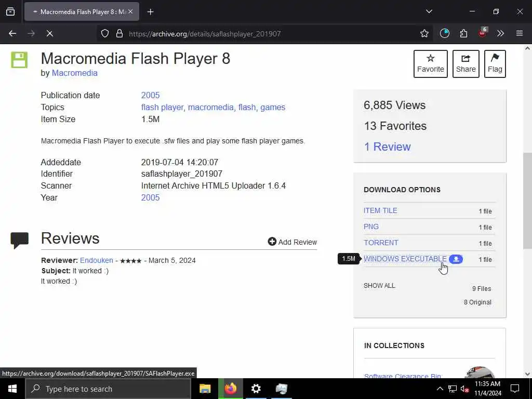Click the red extension icon with badge 6
This screenshot has width=532, height=399.
tap(483, 33)
